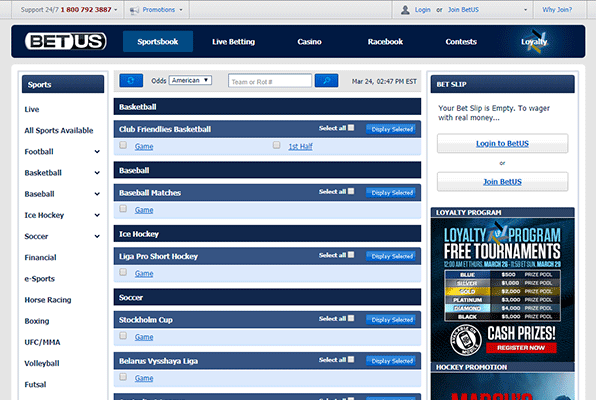Switch to the Casino tab

pos(309,41)
